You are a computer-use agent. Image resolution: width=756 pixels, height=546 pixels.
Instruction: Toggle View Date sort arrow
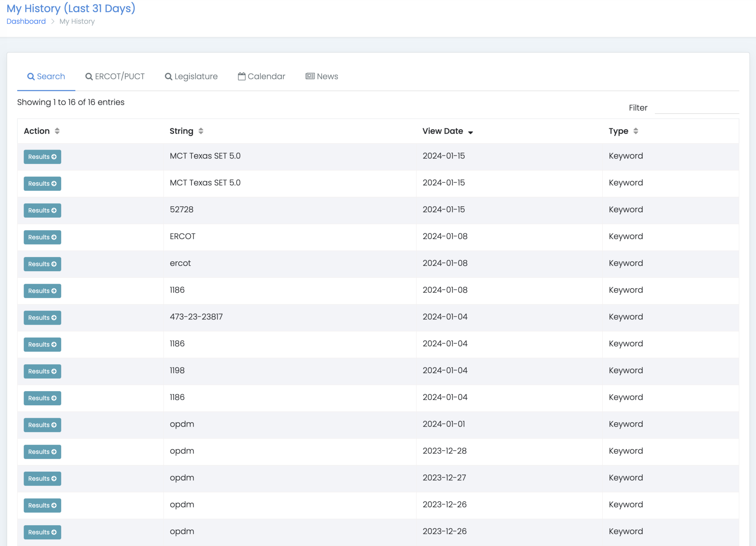471,132
